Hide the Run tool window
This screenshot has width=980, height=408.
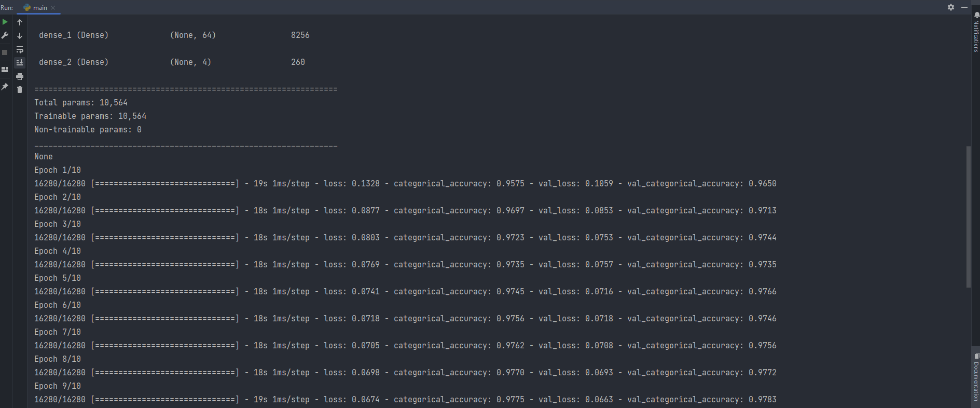[964, 7]
